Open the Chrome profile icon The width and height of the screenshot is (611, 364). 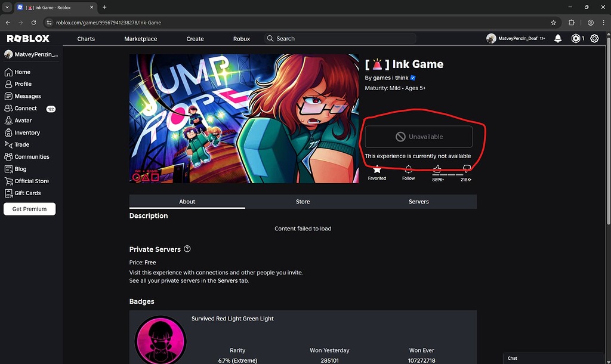point(591,23)
